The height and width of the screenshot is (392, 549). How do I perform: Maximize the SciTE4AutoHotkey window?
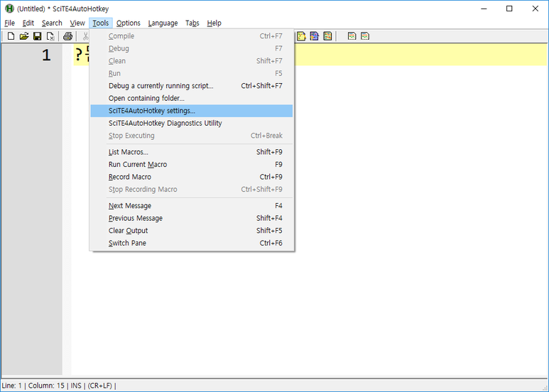pyautogui.click(x=509, y=9)
